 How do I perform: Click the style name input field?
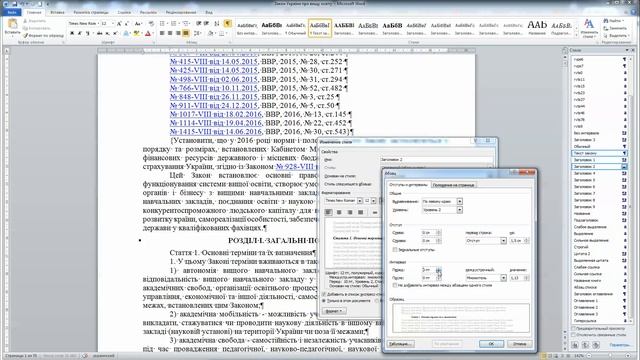pos(436,160)
